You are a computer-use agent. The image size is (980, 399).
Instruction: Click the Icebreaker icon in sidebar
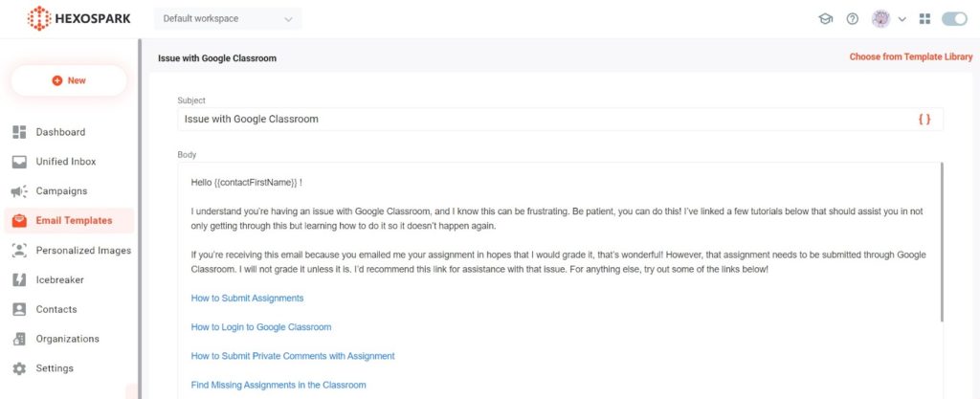click(19, 280)
